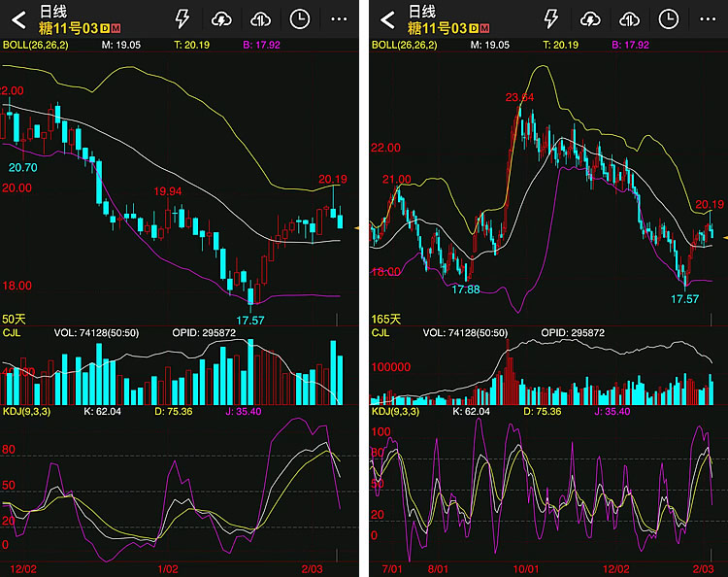Open the cloud lightning icon in right header
Screen dimensions: 728x577
click(x=590, y=19)
